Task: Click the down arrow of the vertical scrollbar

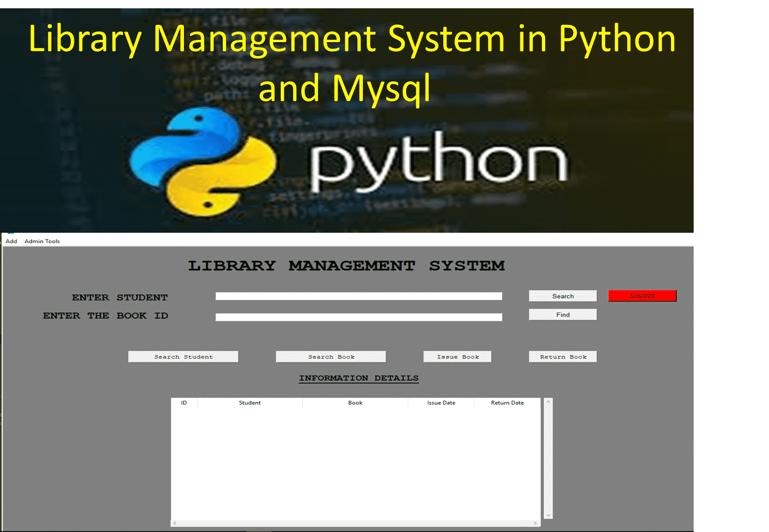Action: click(547, 514)
